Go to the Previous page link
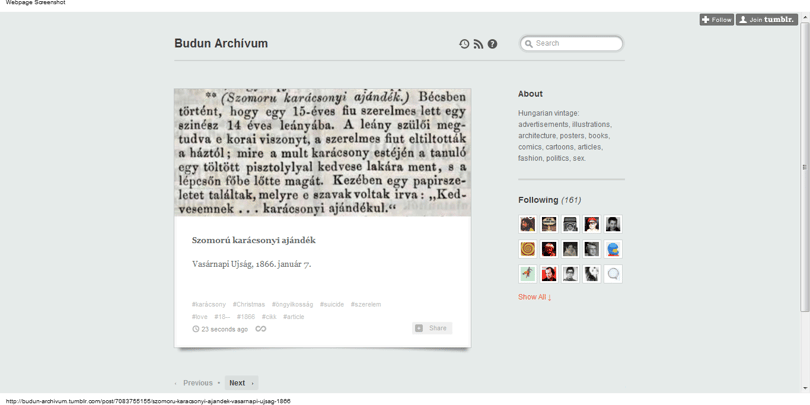Screen dimensions: 810x405 pos(198,383)
